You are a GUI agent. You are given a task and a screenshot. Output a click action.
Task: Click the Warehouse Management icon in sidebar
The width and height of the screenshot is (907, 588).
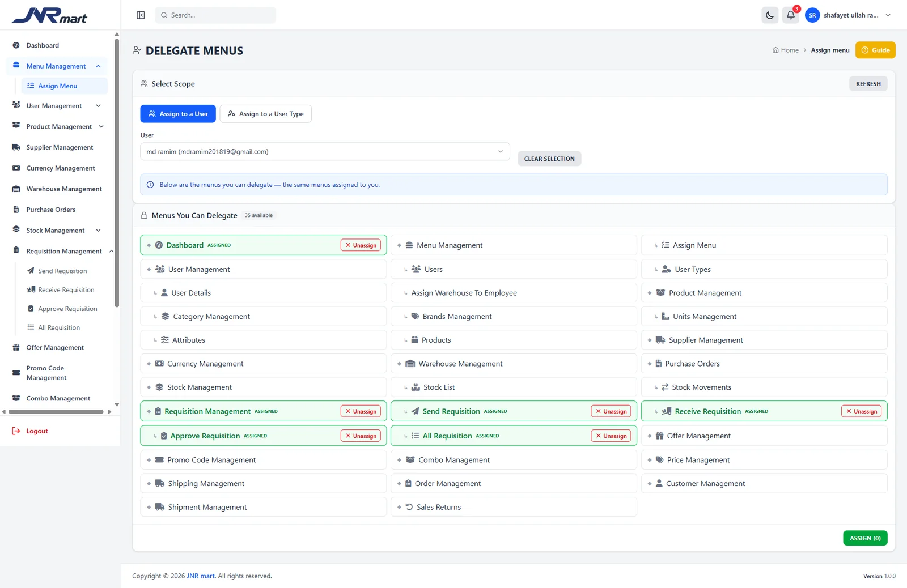click(x=16, y=189)
